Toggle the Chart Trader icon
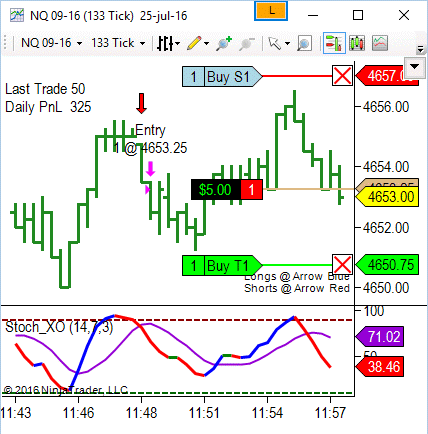 (x=334, y=43)
